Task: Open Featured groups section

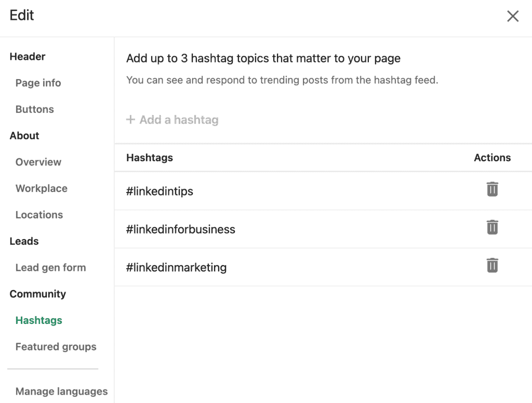Action: 56,347
